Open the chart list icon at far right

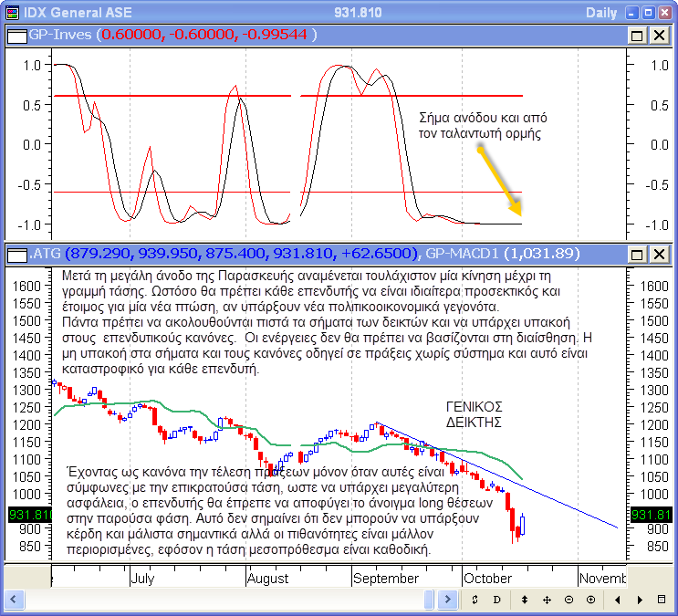[662, 600]
